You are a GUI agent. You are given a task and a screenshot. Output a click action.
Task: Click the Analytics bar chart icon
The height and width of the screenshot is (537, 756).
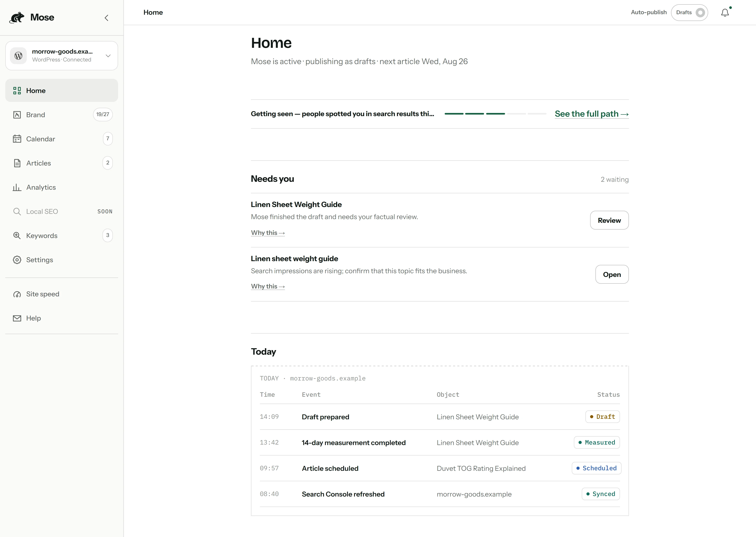click(17, 187)
